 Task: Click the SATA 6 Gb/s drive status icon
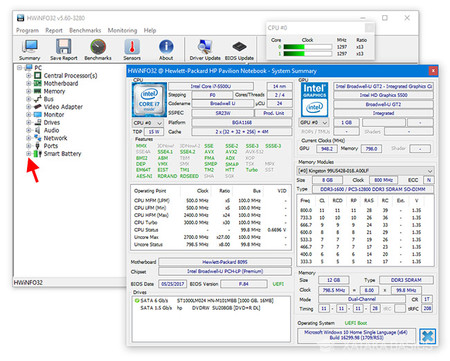[137, 301]
